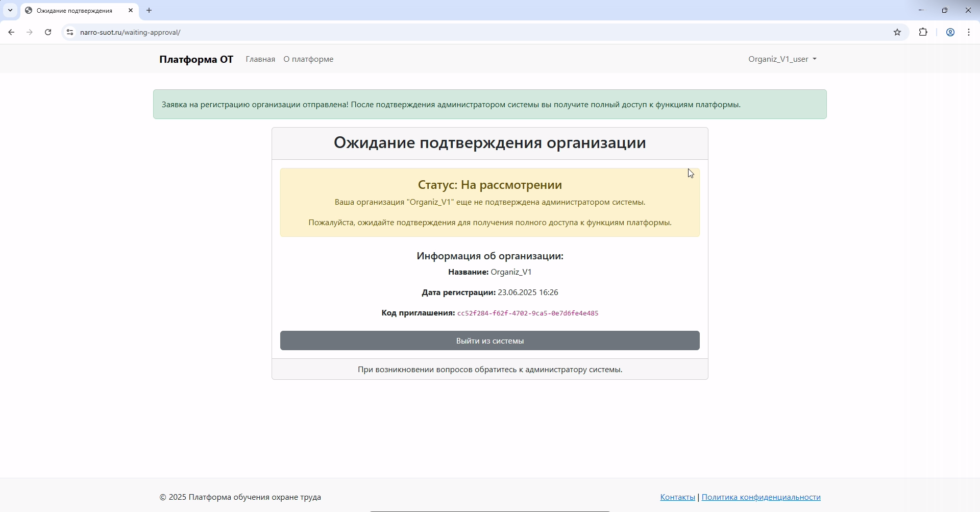Go forward in browser history
This screenshot has height=512, width=980.
point(29,32)
